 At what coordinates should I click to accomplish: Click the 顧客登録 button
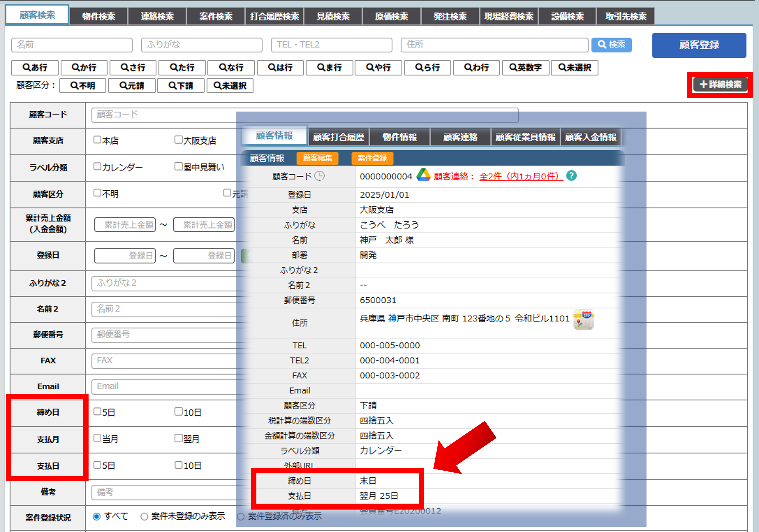coord(699,45)
